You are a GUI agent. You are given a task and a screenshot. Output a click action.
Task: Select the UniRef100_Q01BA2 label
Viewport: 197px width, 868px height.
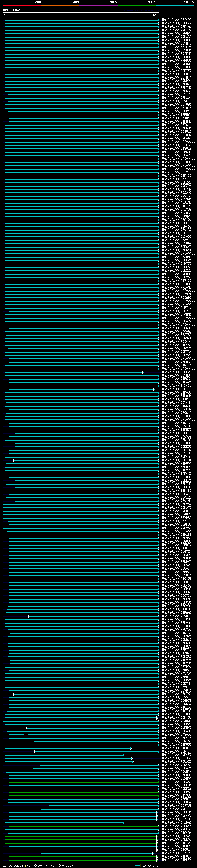click(176, 822)
